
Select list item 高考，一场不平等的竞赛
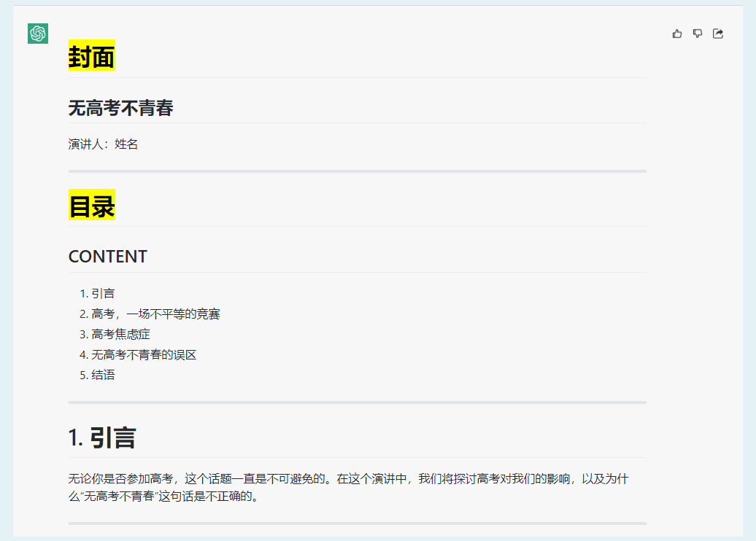tap(155, 314)
